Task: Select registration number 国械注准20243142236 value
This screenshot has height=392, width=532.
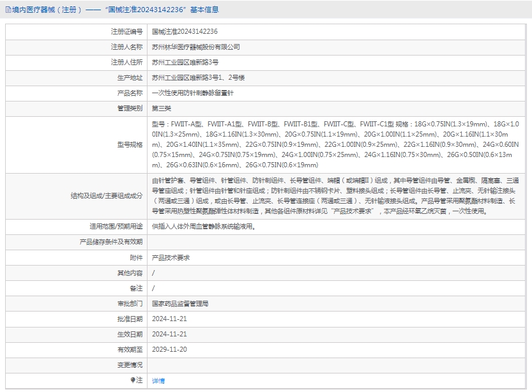Action: coord(185,31)
